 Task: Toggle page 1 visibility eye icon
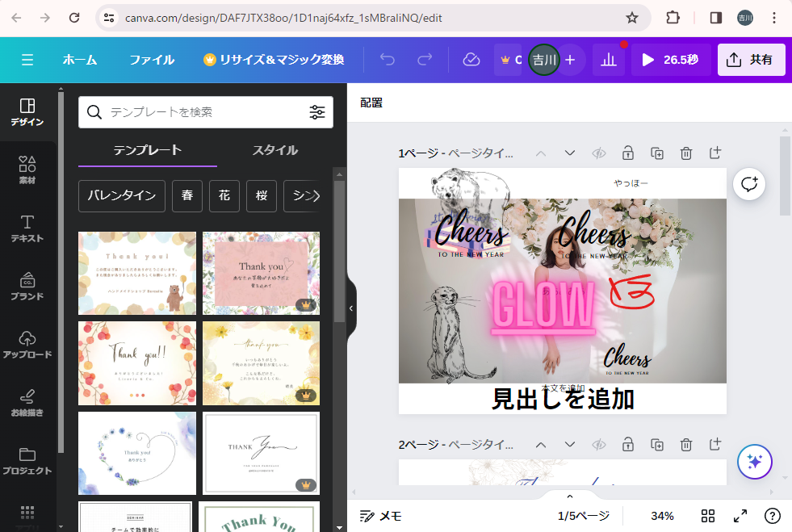click(598, 153)
